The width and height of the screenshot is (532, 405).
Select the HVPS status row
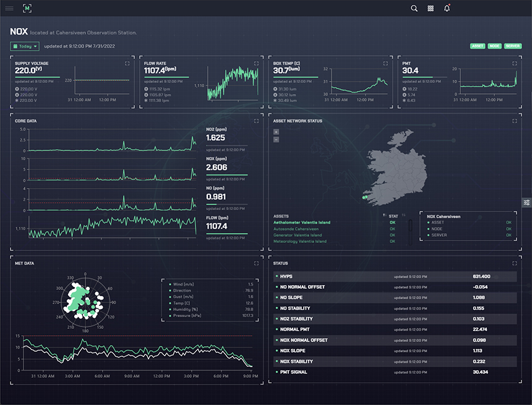(395, 276)
